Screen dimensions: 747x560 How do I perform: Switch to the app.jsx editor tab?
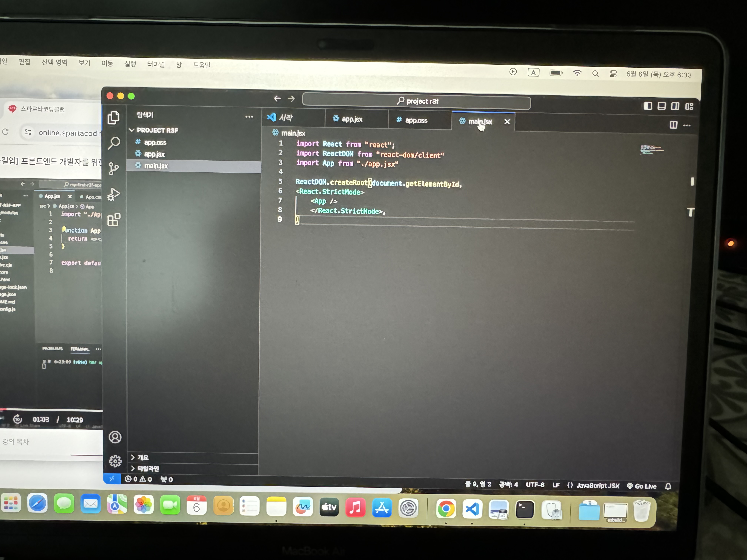(356, 119)
